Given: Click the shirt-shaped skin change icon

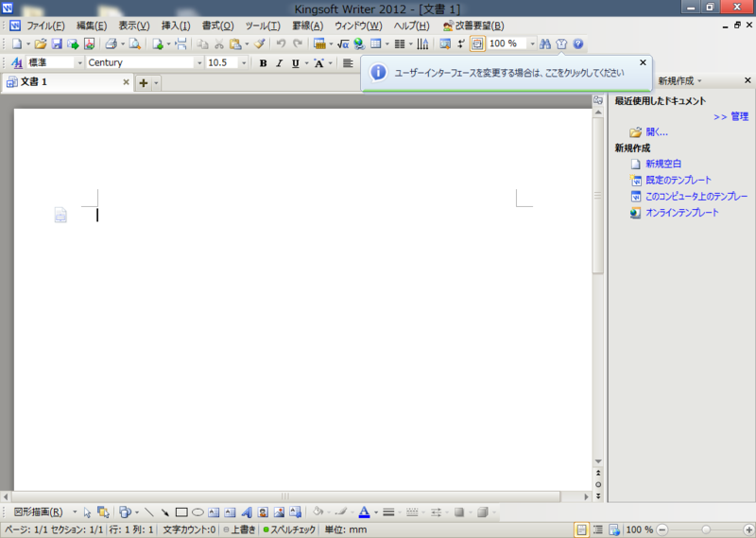Looking at the screenshot, I should 561,43.
